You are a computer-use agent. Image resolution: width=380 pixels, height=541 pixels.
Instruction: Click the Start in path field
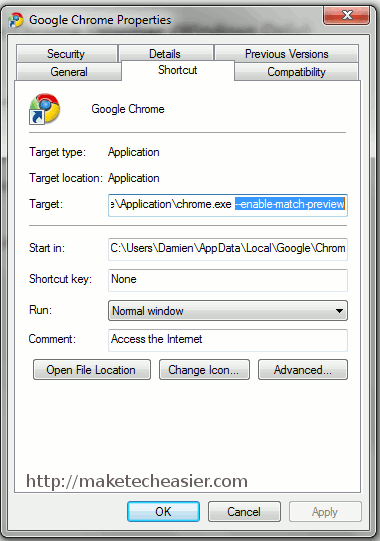[x=228, y=249]
